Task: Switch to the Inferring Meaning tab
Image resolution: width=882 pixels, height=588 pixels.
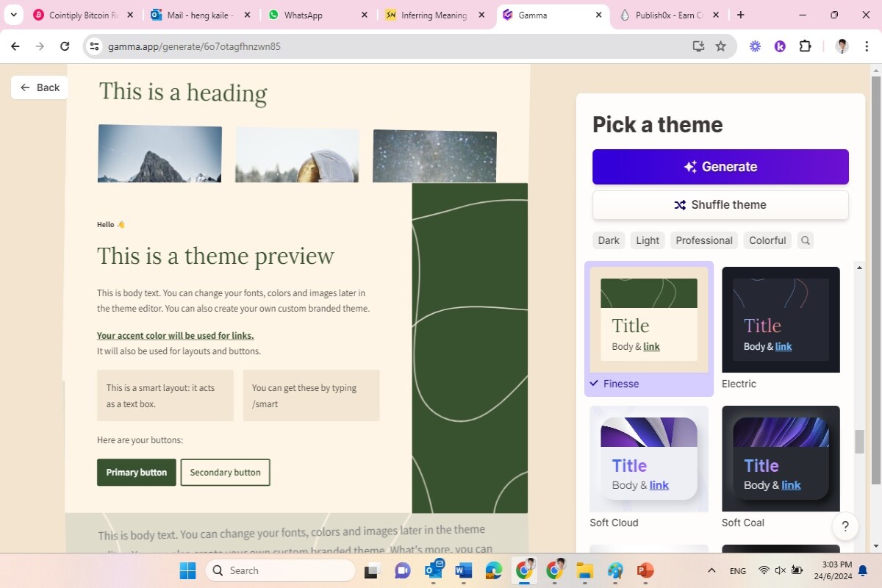Action: tap(435, 15)
